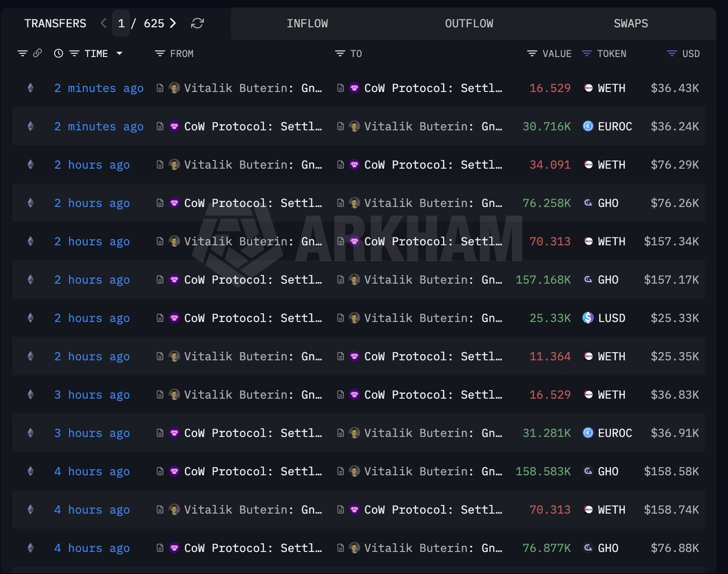Click Vitalik avatar in FROM of $36.43K row
Image resolution: width=728 pixels, height=574 pixels.
(174, 88)
